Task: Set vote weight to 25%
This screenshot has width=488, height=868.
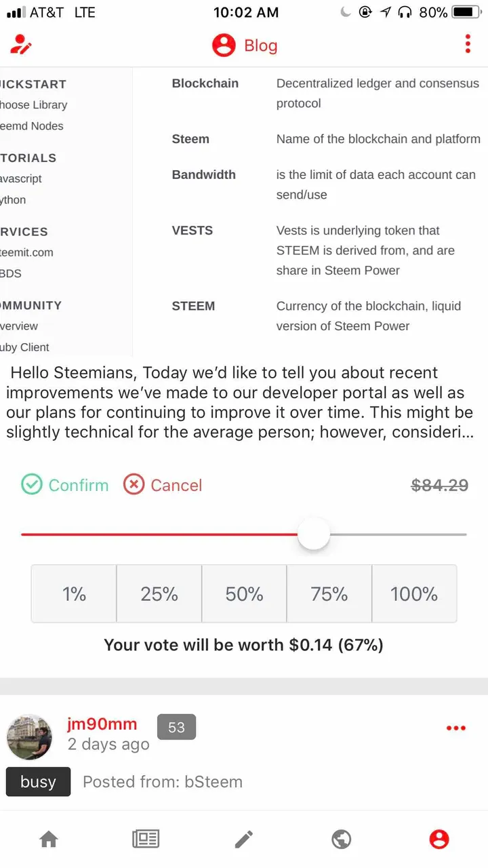Action: click(159, 594)
